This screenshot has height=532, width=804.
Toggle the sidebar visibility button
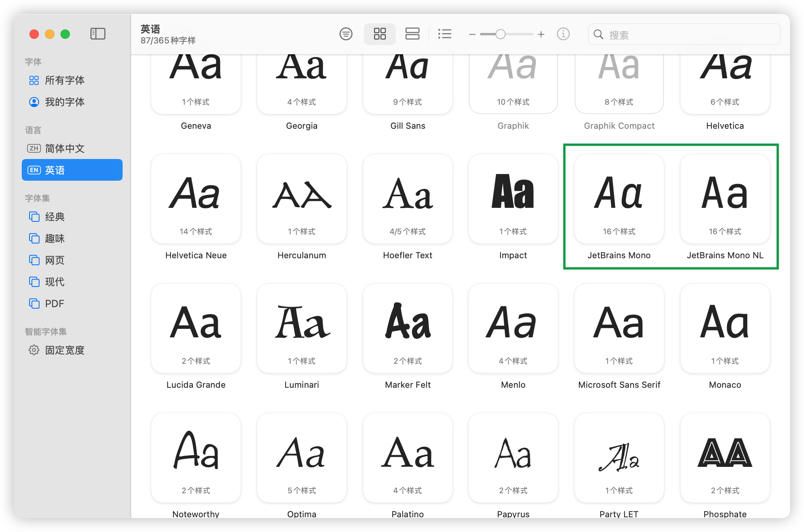98,34
